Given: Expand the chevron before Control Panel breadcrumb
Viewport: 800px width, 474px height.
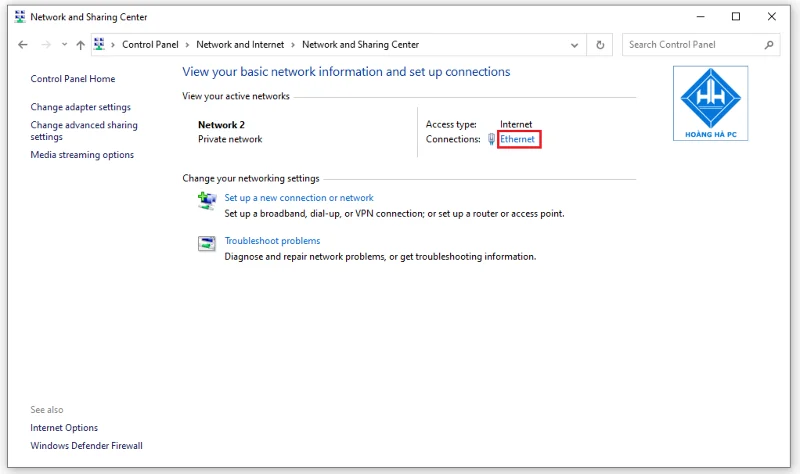Looking at the screenshot, I should (113, 45).
